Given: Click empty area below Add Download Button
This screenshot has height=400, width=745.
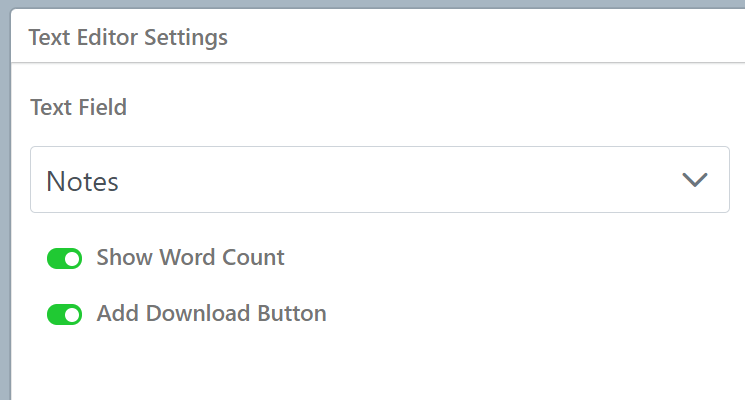Looking at the screenshot, I should click(x=300, y=365).
